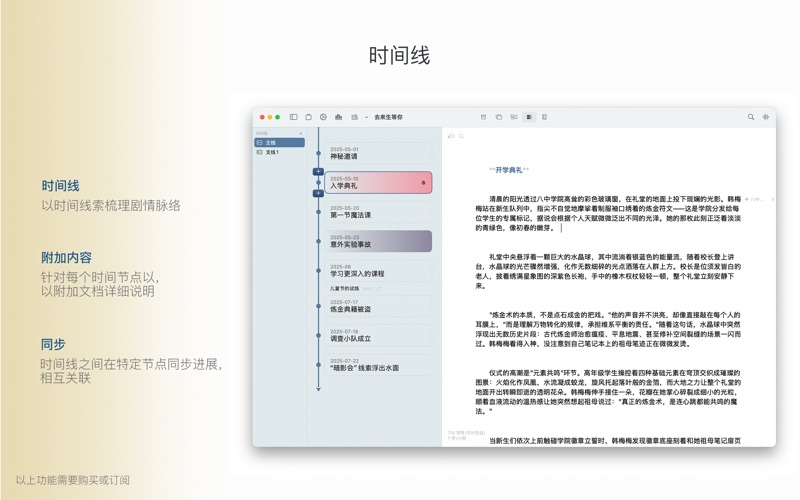Add node above 入学典礼 with plus button
The width and height of the screenshot is (800, 500).
click(318, 171)
